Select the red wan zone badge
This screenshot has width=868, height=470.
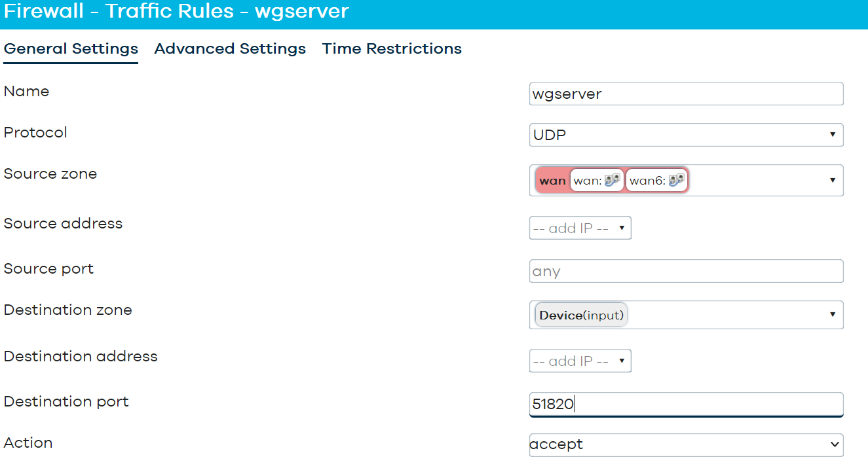coord(552,181)
